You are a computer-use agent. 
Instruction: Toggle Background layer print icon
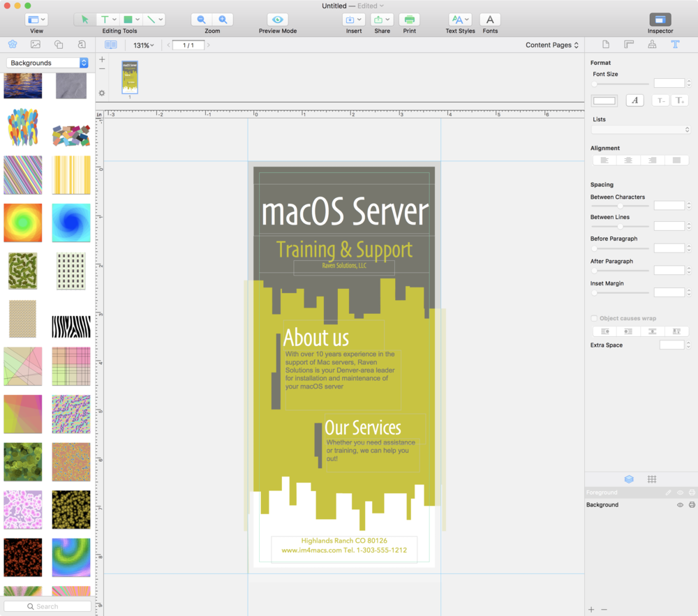click(x=691, y=505)
